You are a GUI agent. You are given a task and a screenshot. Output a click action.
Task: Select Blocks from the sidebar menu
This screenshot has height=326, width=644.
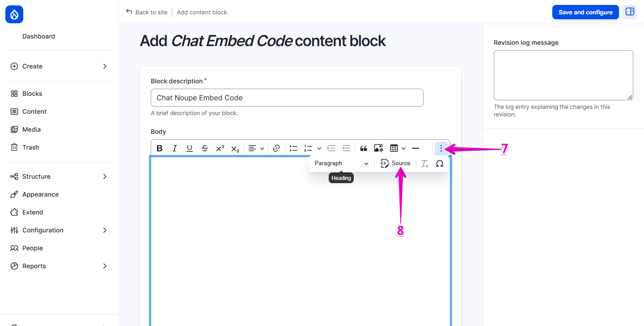(x=31, y=93)
